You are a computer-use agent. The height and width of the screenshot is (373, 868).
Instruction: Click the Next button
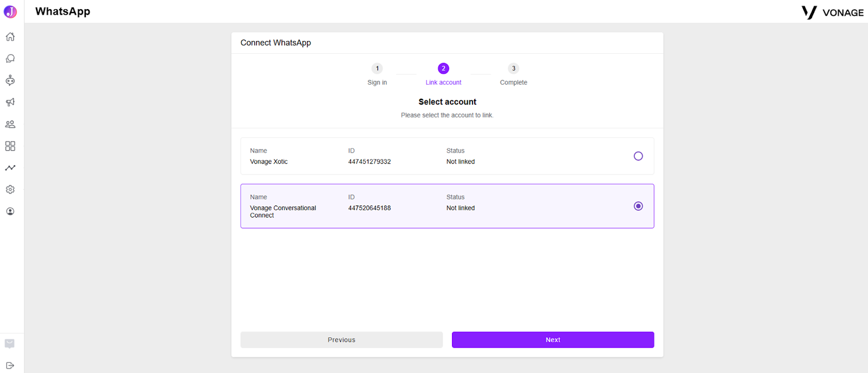[x=553, y=340]
